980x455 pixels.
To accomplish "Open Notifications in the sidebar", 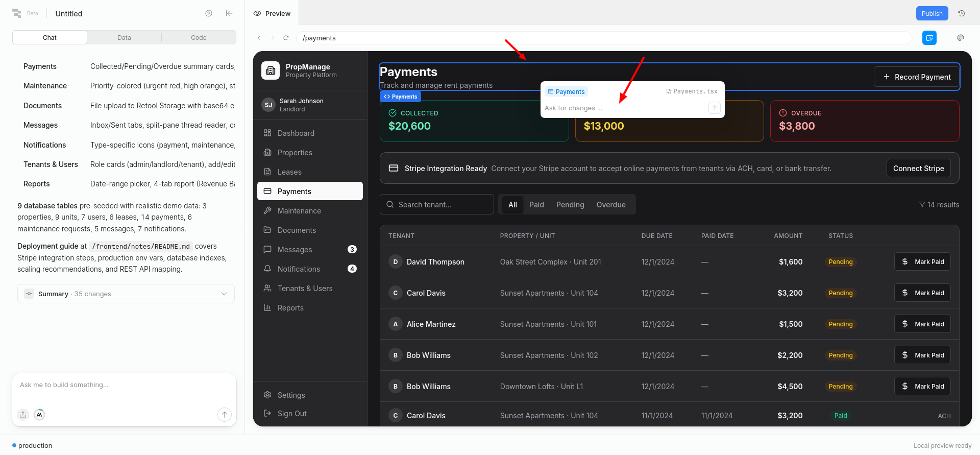I will 310,269.
